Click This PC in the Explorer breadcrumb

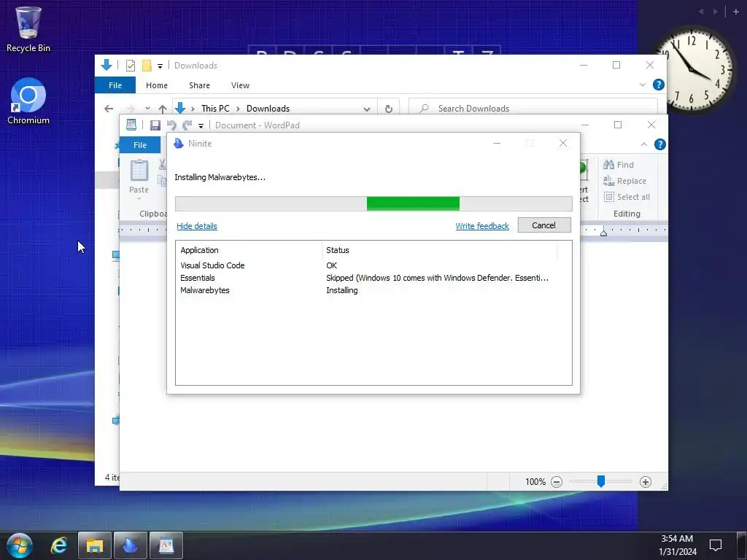[x=215, y=109]
